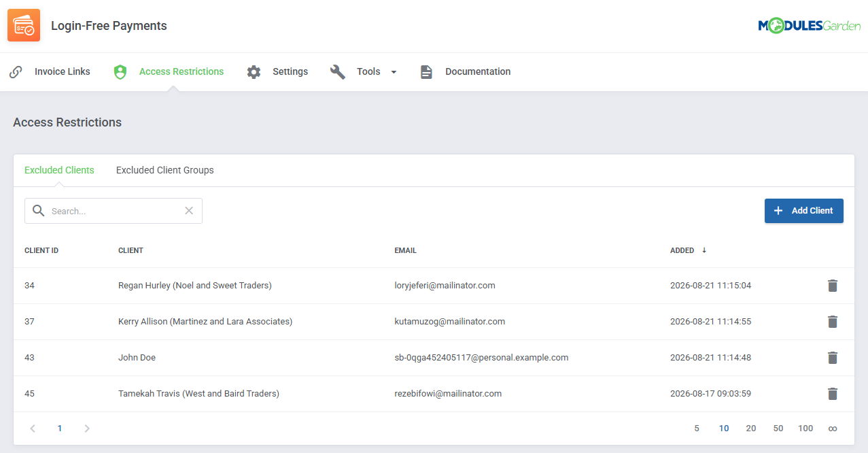The image size is (868, 453).
Task: Clear the search field with X icon
Action: pyautogui.click(x=189, y=211)
